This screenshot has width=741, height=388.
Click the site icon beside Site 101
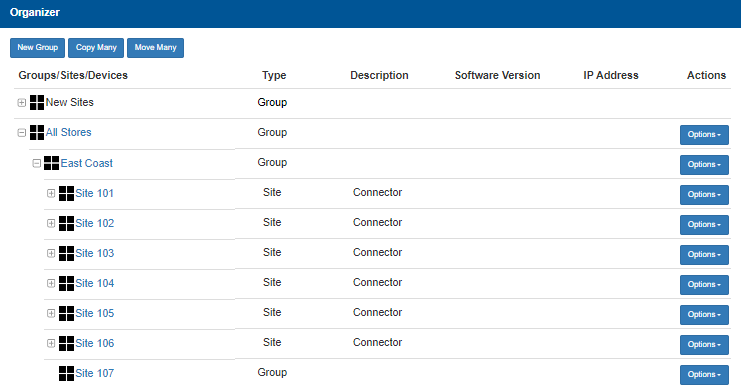point(66,193)
